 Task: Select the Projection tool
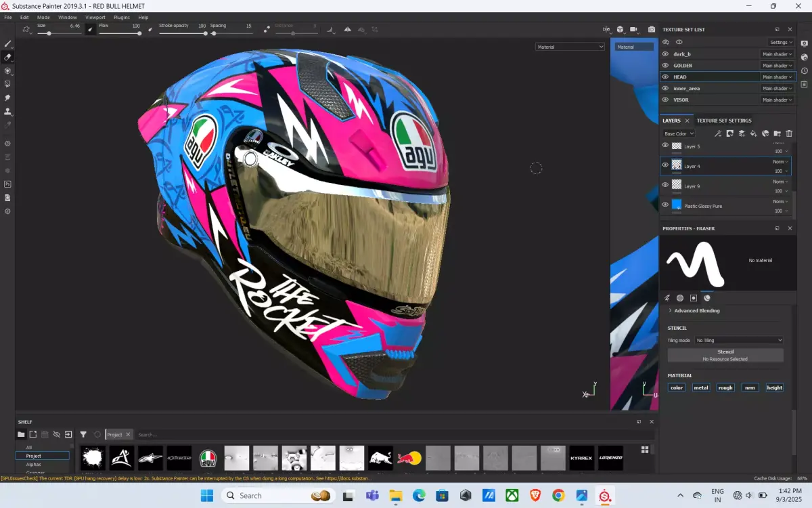click(7, 70)
